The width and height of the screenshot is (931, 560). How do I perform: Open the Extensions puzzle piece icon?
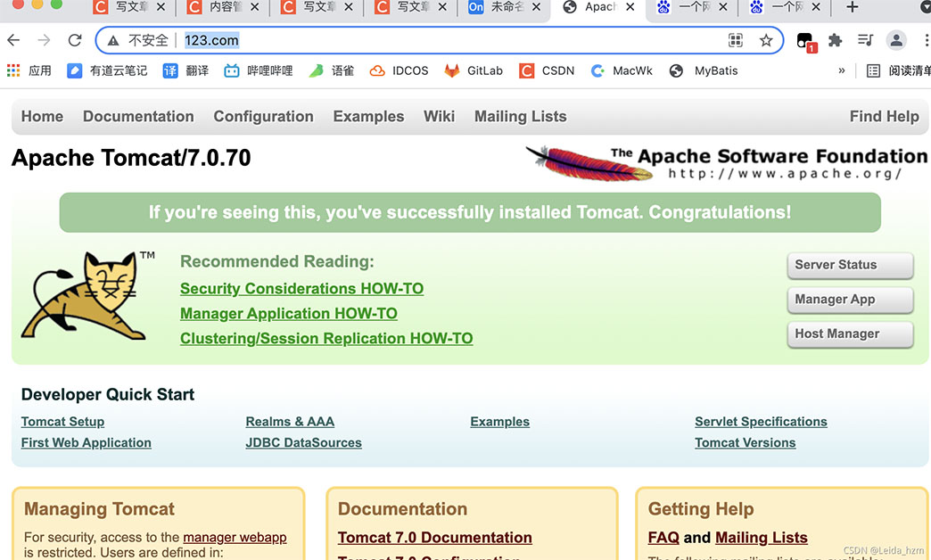836,40
